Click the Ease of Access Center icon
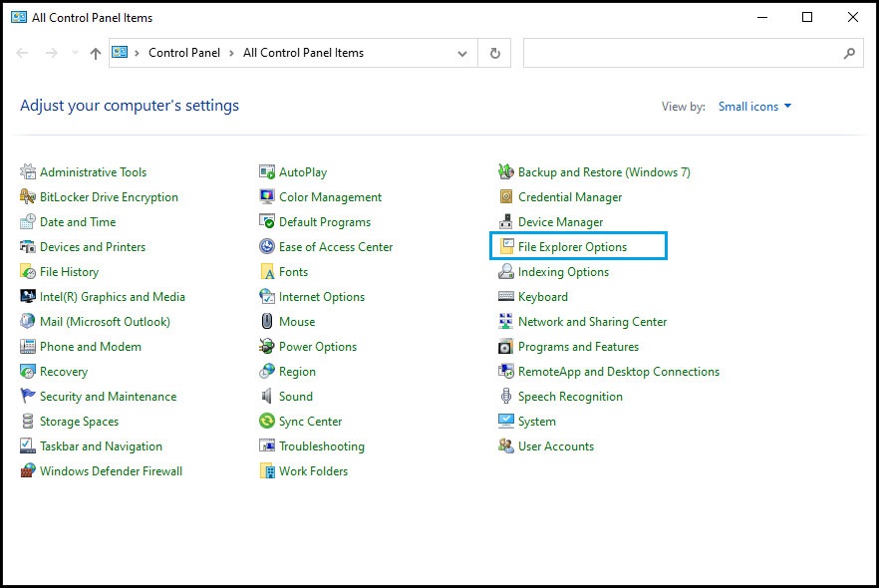Screen dimensions: 879x588 point(267,246)
